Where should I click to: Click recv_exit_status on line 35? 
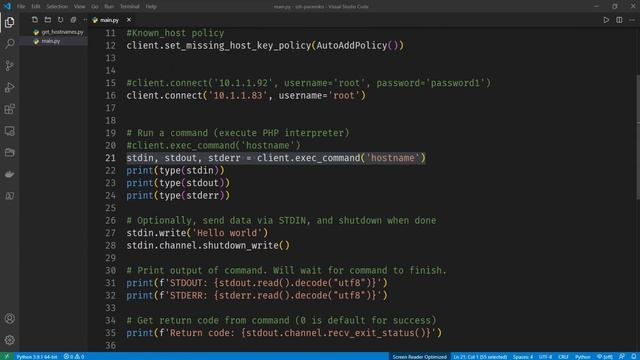coord(371,333)
